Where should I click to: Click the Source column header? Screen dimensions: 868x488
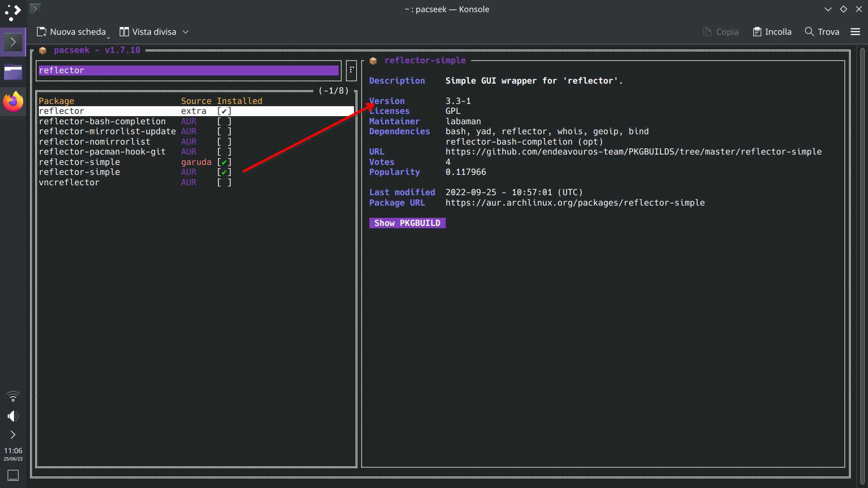[196, 101]
